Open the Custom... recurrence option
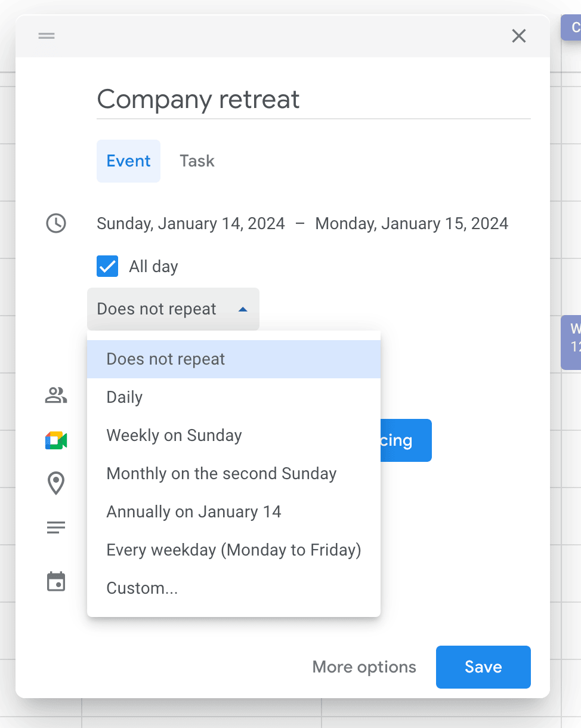This screenshot has width=581, height=728. pyautogui.click(x=142, y=588)
